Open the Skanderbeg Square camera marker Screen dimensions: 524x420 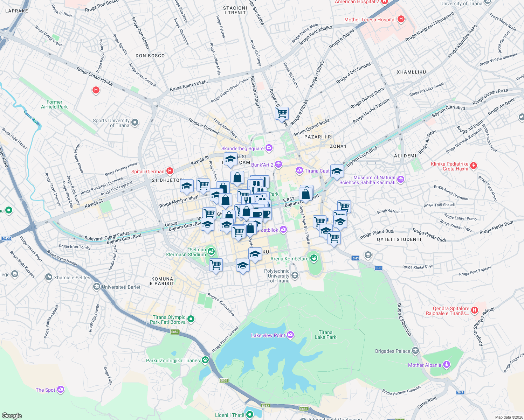tap(269, 148)
